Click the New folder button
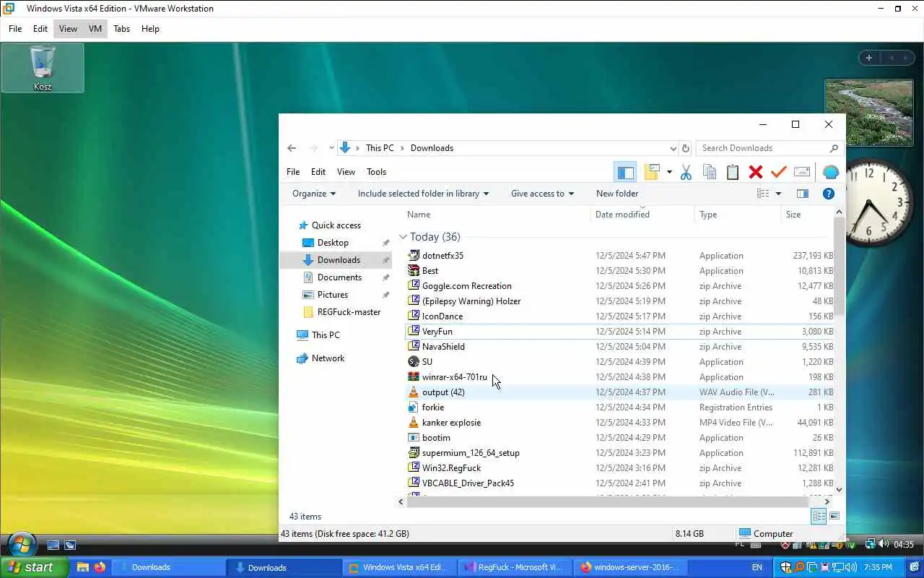This screenshot has width=924, height=578. click(x=617, y=194)
